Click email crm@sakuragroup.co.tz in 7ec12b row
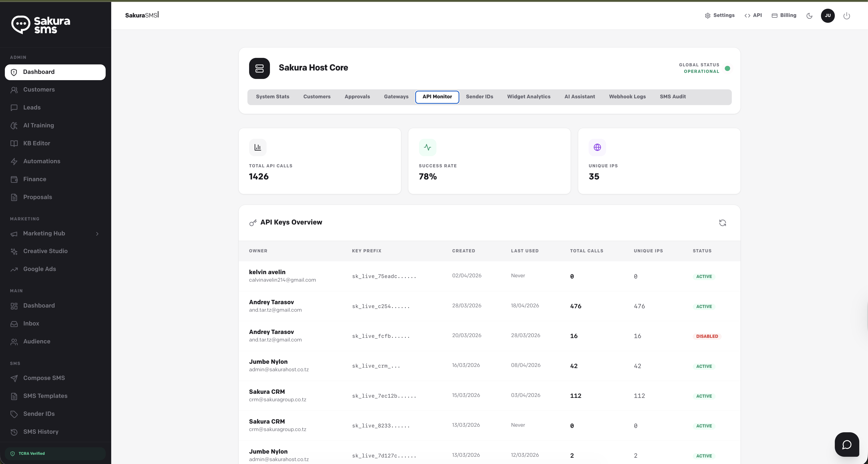The image size is (868, 464). coord(278,400)
